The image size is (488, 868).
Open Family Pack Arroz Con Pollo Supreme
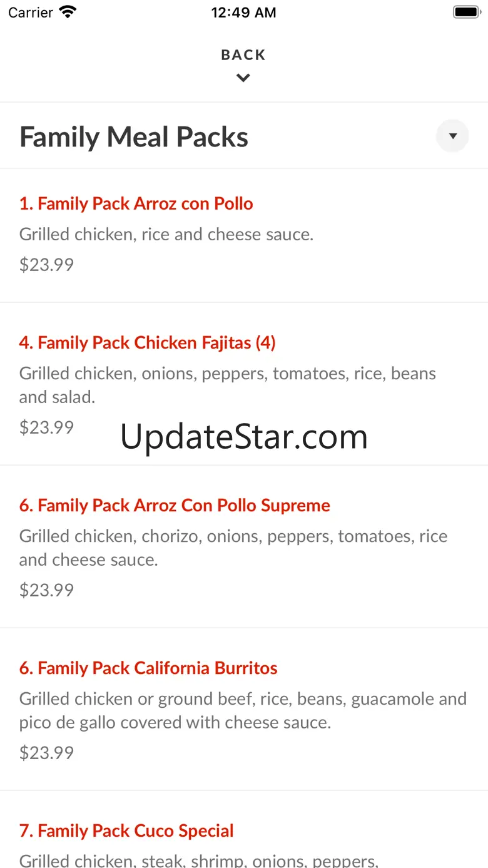175,506
